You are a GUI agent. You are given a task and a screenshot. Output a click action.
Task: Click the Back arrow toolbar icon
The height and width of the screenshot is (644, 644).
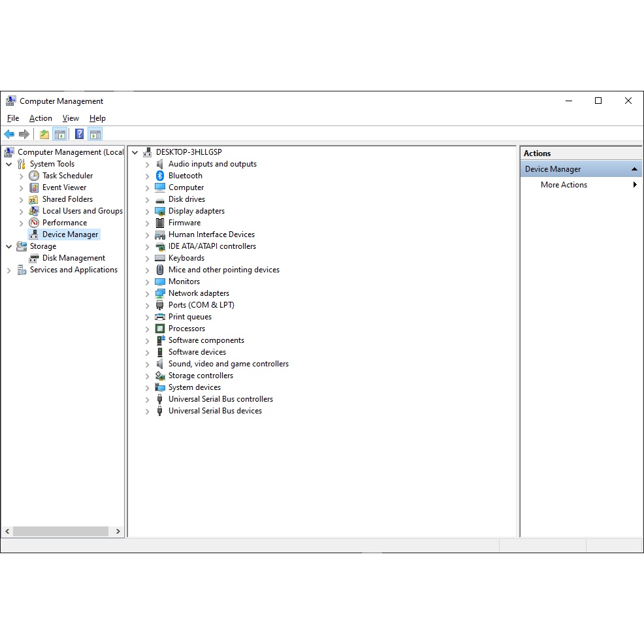(9, 135)
